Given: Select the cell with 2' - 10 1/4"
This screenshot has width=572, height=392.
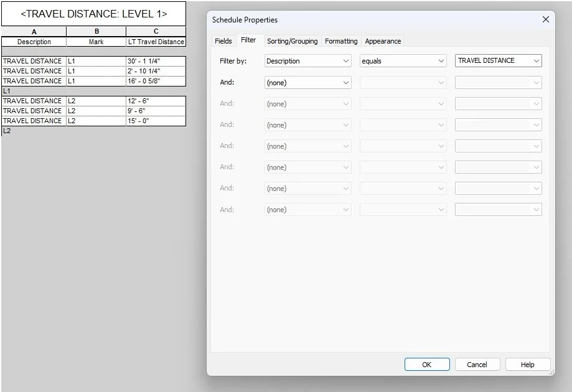Looking at the screenshot, I should [156, 71].
